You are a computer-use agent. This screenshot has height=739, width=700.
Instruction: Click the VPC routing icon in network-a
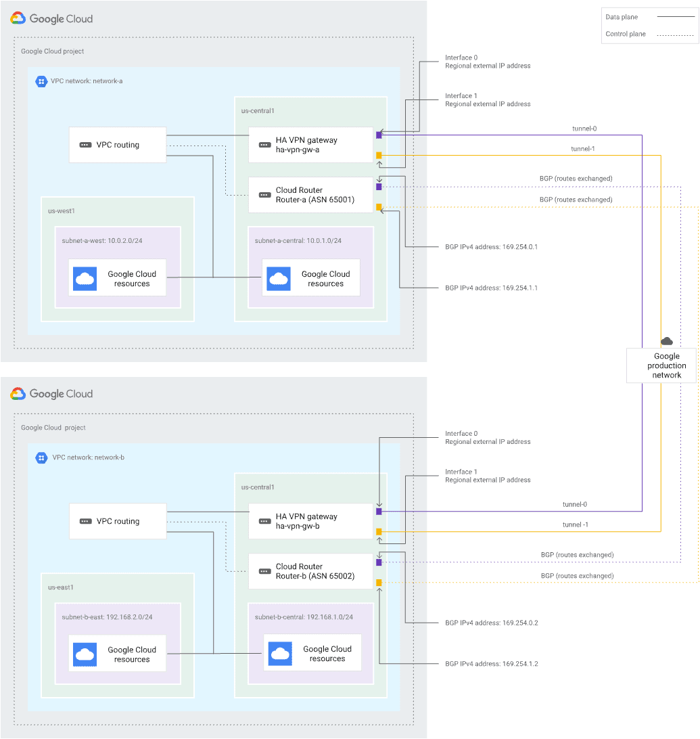tap(85, 145)
